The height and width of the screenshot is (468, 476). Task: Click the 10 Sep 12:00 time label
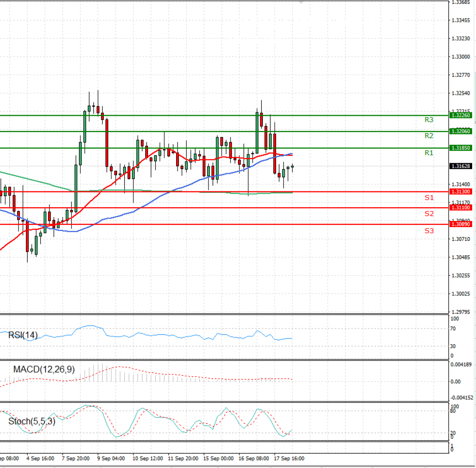[148, 458]
